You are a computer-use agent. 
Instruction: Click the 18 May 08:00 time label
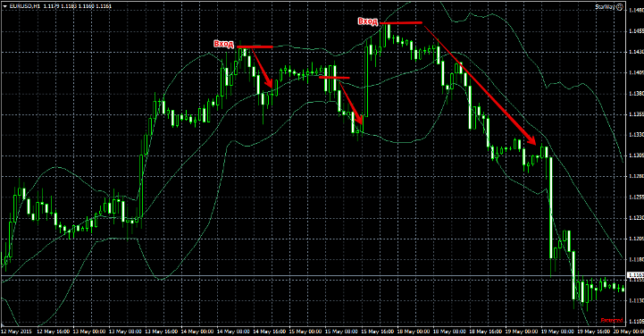[450, 331]
